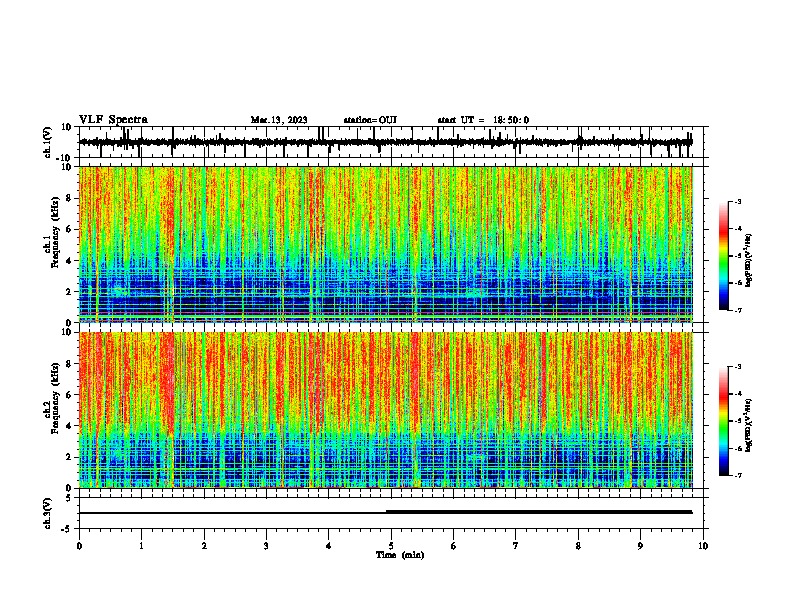Click the ch.1 spectrogram 8 kHz tick label

pos(69,198)
